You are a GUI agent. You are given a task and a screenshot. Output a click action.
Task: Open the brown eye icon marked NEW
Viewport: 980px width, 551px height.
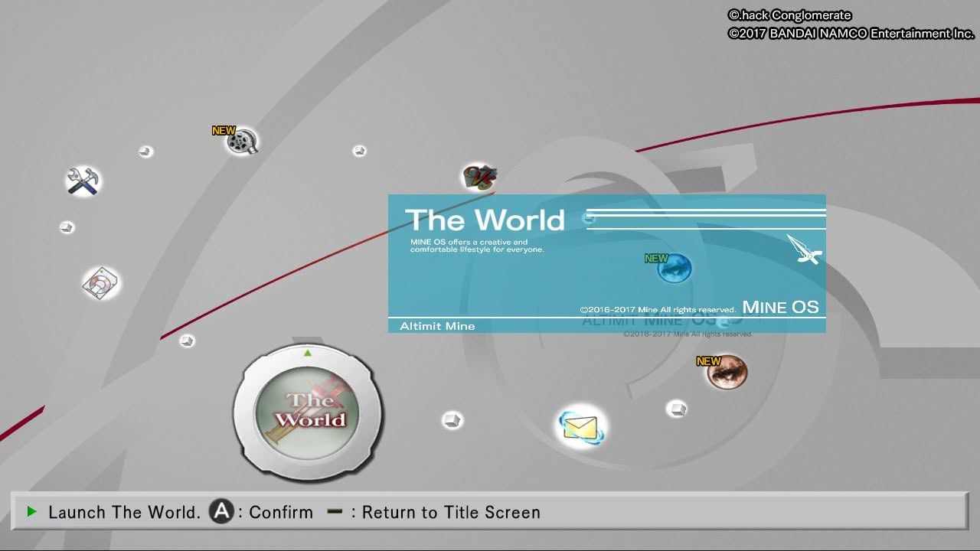725,372
